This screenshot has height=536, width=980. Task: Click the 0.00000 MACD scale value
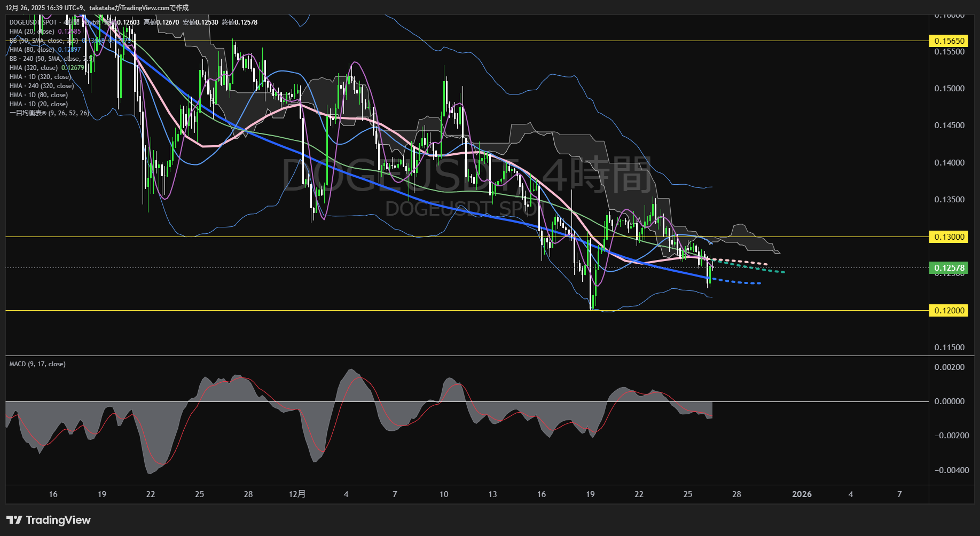(949, 401)
